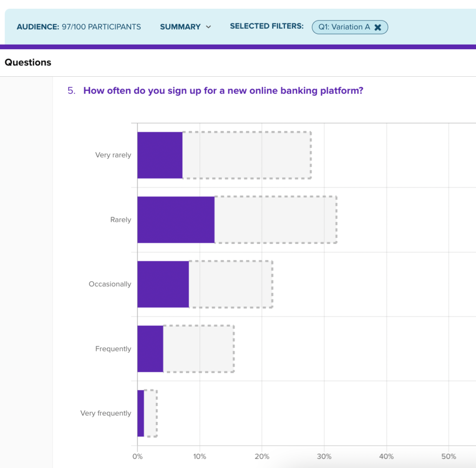Click the question 5 title link
The height and width of the screenshot is (468, 476).
pyautogui.click(x=223, y=91)
